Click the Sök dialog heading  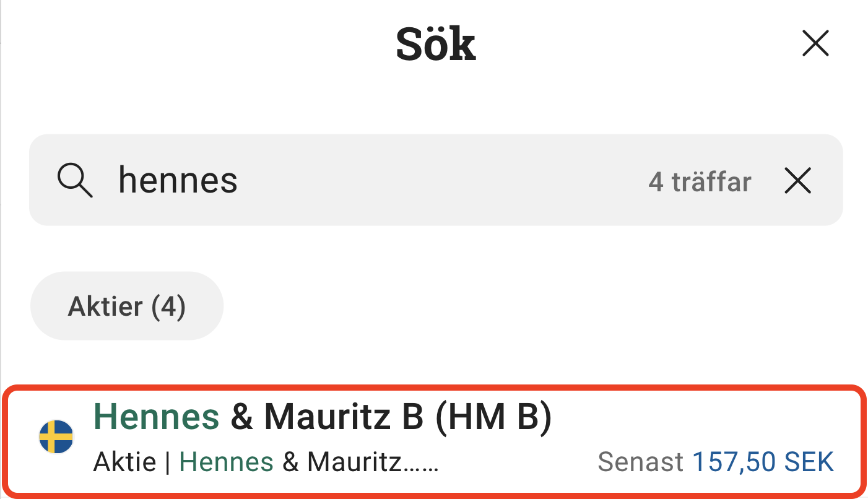[x=436, y=45]
